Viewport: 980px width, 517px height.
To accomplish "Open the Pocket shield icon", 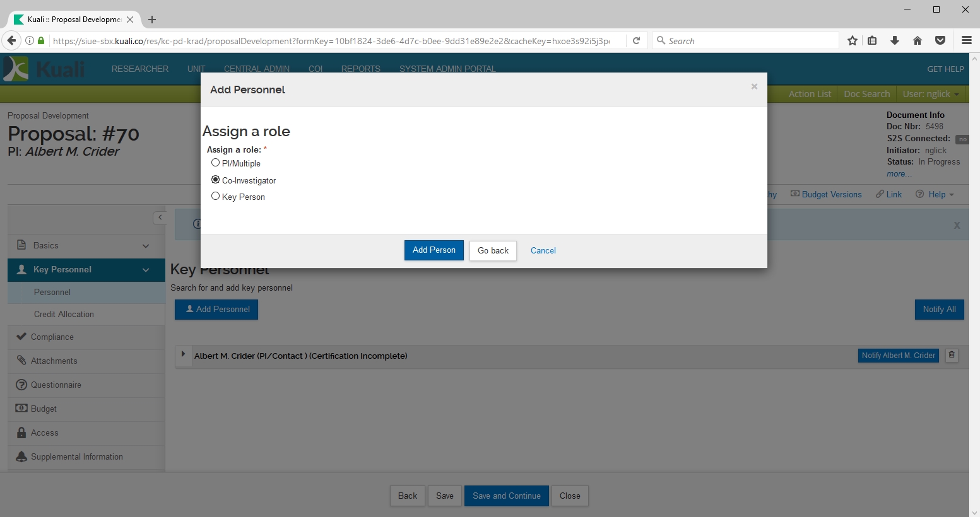I will pos(940,40).
